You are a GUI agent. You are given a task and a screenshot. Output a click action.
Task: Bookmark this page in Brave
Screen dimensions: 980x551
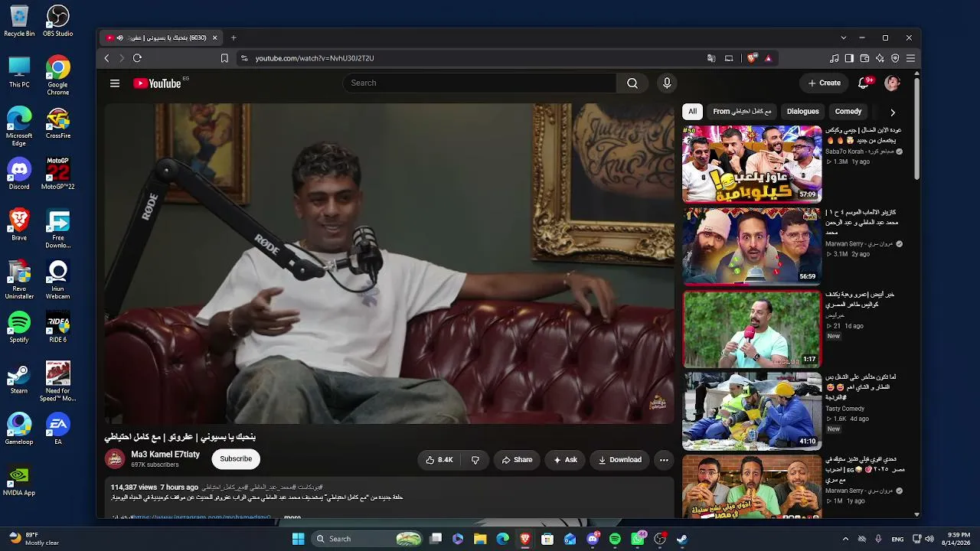[x=224, y=58]
